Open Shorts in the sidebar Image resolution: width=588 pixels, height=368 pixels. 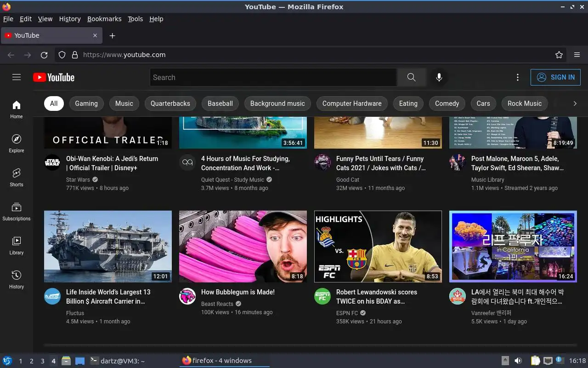(17, 178)
